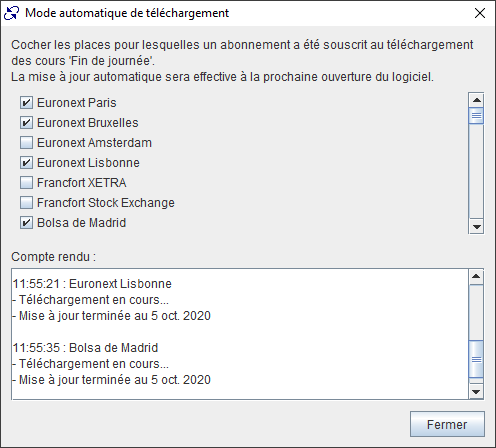Click the down arrow of the Compte rendu scrollbar
The image size is (496, 448).
pyautogui.click(x=476, y=392)
